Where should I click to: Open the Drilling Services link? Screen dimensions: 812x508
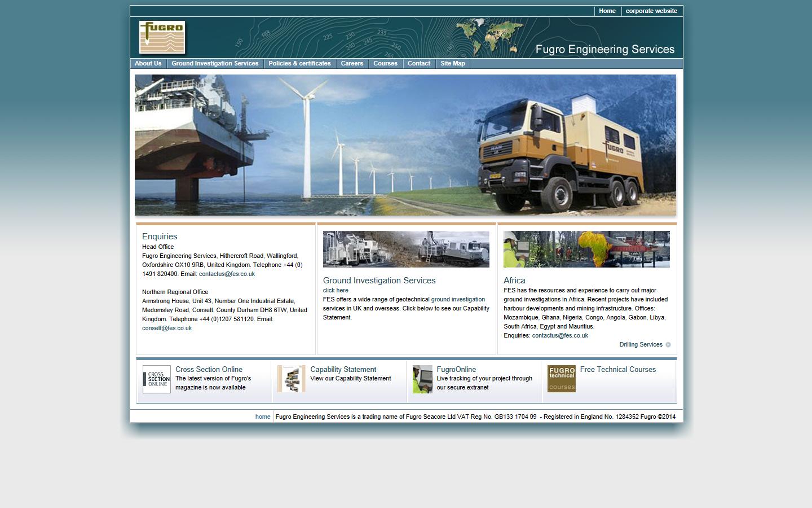641,345
